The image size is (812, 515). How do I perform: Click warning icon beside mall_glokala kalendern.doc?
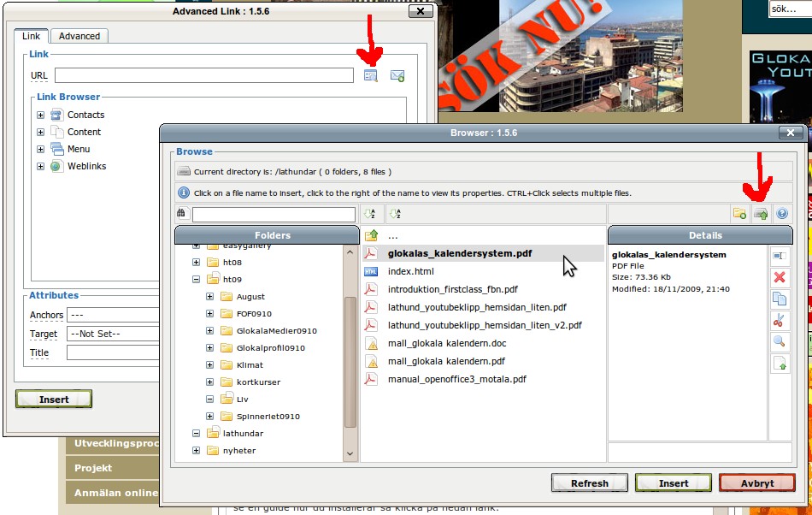371,343
